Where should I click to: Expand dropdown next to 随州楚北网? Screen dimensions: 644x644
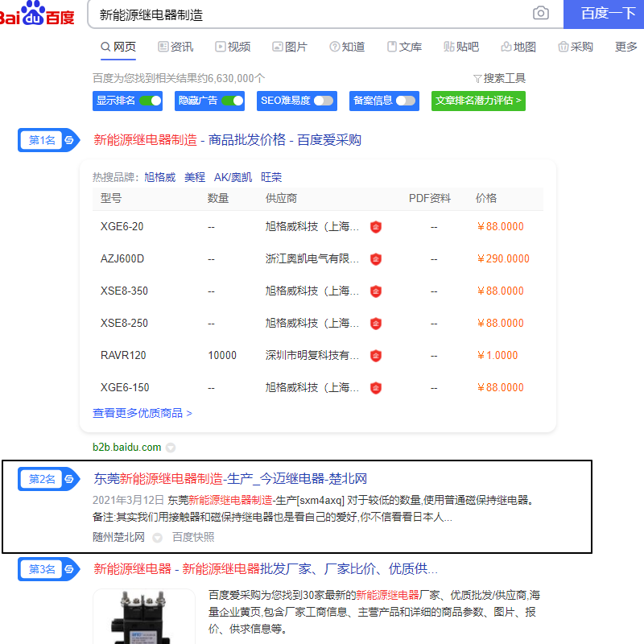[x=157, y=538]
